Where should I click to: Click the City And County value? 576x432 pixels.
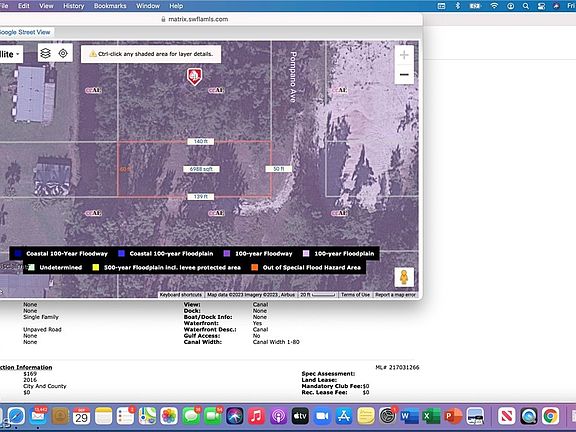(x=45, y=386)
